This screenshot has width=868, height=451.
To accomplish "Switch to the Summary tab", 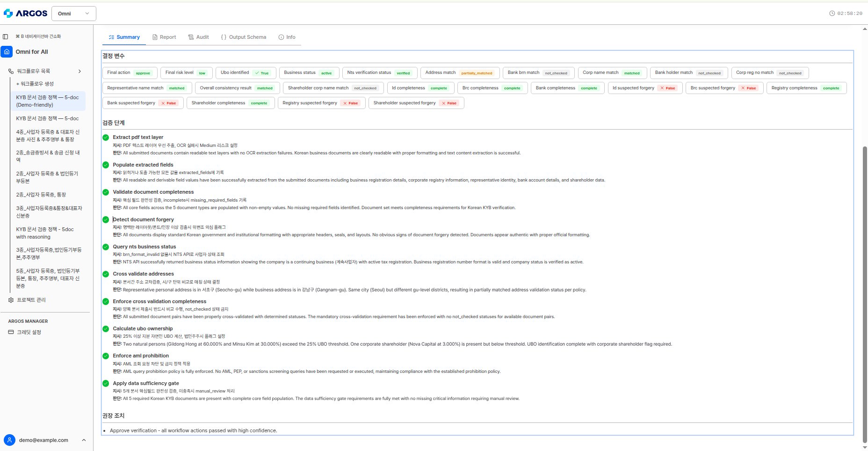I will (x=124, y=37).
